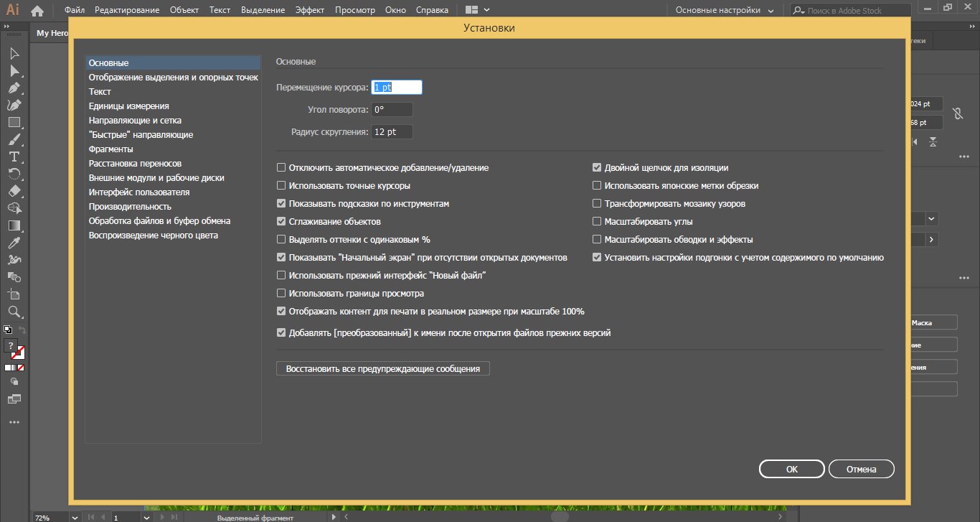Open the arrange documents dropdown
Image resolution: width=980 pixels, height=522 pixels.
click(478, 10)
